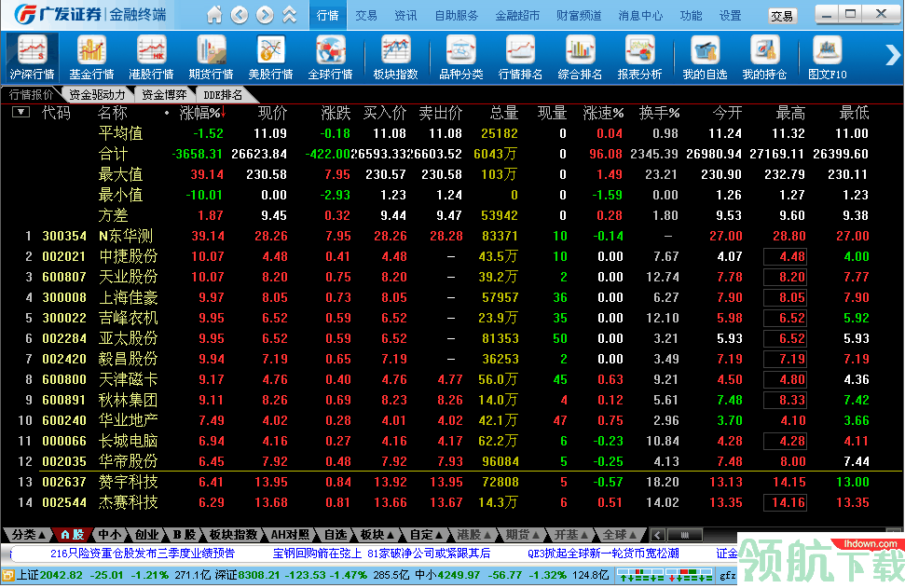Open 沪深行情 market toolbar icon
This screenshot has width=905, height=588.
point(32,57)
